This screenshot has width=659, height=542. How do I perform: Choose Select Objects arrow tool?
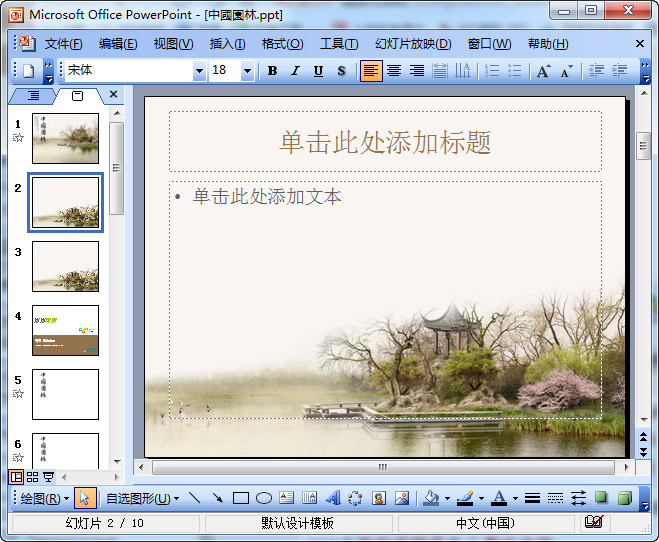click(84, 498)
